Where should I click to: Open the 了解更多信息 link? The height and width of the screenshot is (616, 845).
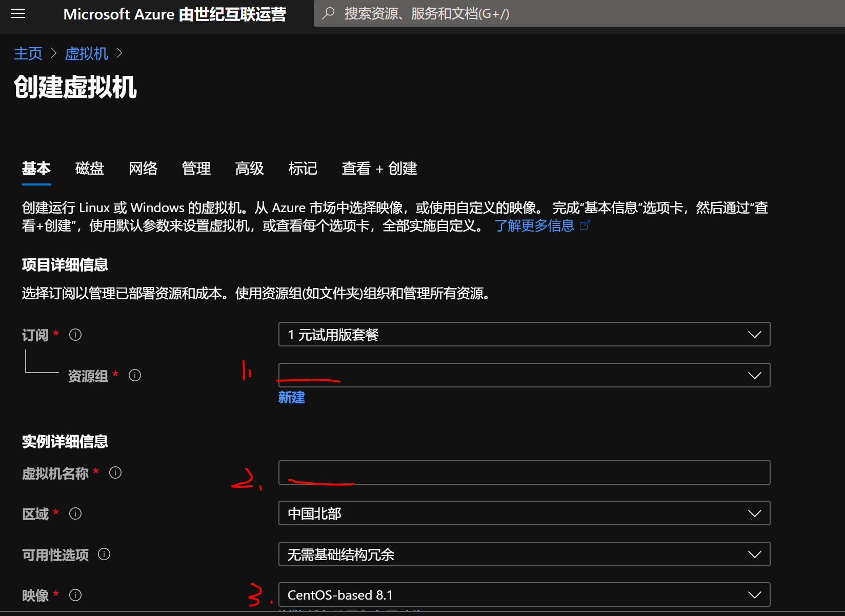[535, 225]
